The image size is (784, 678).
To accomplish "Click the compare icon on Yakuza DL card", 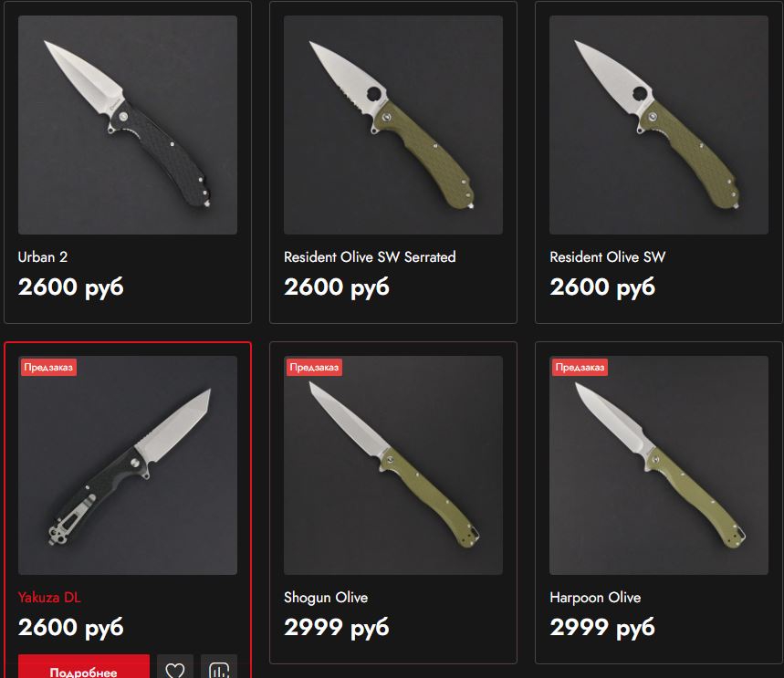I will 219,667.
